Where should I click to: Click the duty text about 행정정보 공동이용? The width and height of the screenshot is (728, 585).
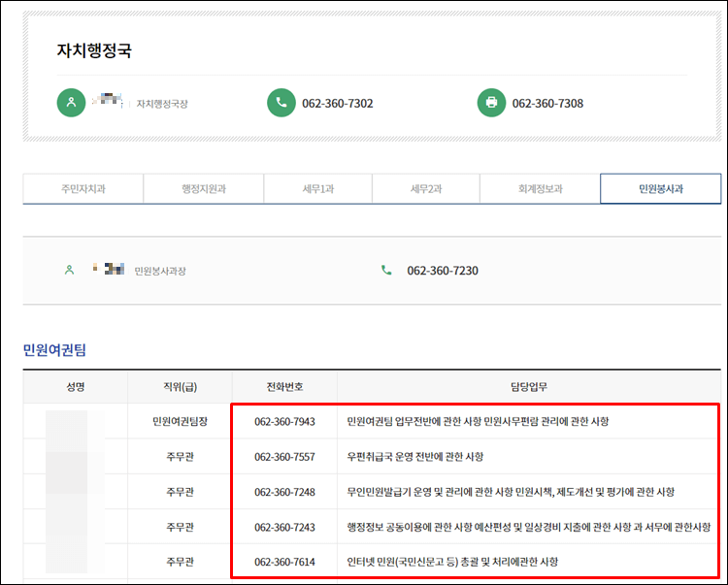click(x=529, y=528)
